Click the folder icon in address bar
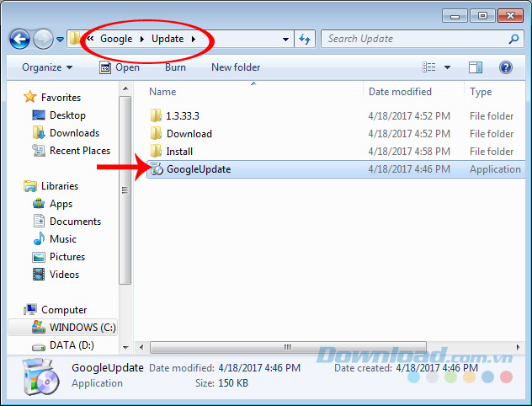Screen dimensions: 532x406 [x=75, y=39]
